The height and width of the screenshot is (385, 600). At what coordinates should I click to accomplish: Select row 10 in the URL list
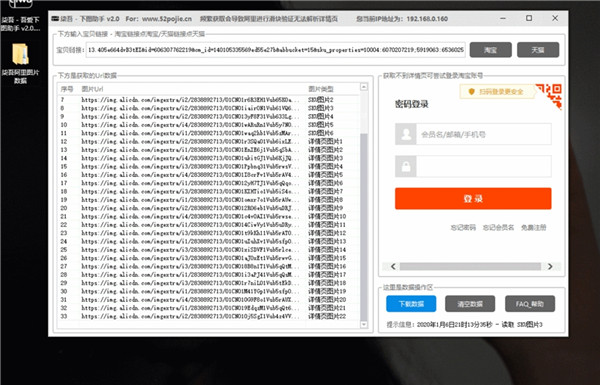click(x=209, y=125)
